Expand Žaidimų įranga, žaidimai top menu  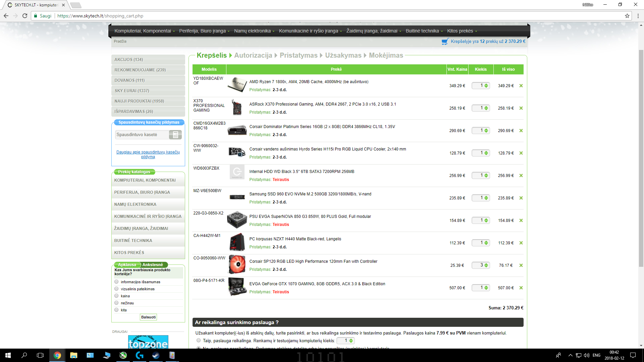(374, 31)
